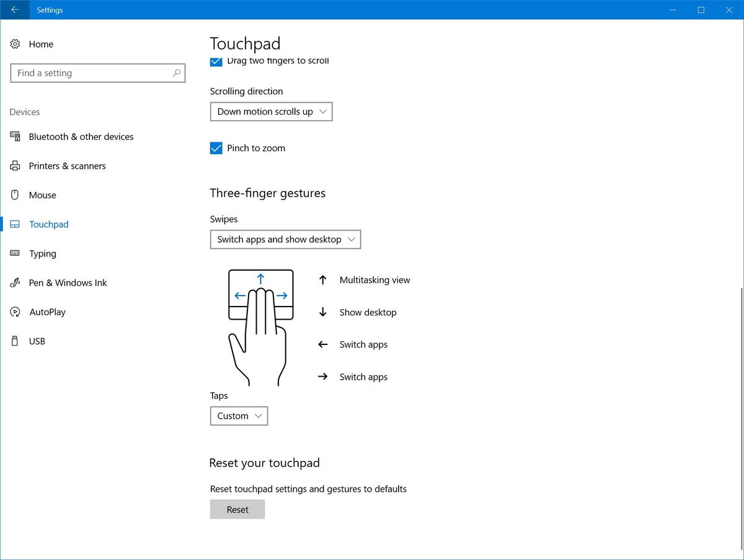Select Printers & scanners page
This screenshot has height=560, width=744.
pyautogui.click(x=67, y=165)
